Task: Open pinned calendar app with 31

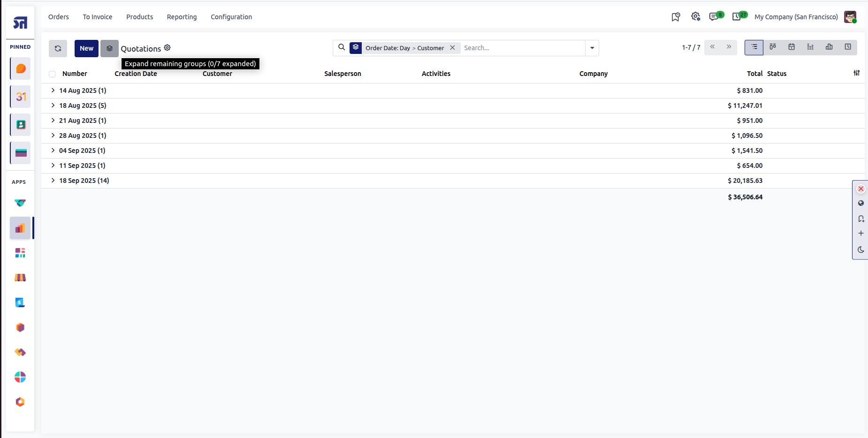Action: pyautogui.click(x=21, y=97)
